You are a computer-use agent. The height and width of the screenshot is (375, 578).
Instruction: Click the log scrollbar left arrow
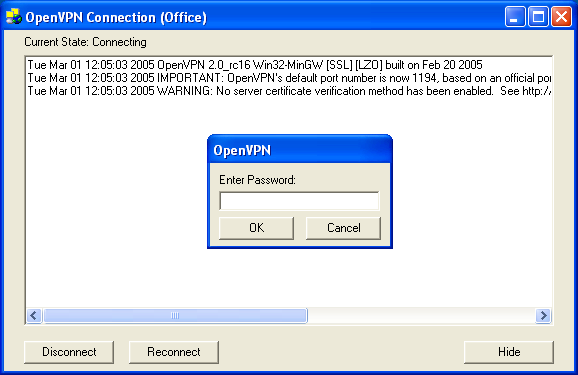pos(34,316)
